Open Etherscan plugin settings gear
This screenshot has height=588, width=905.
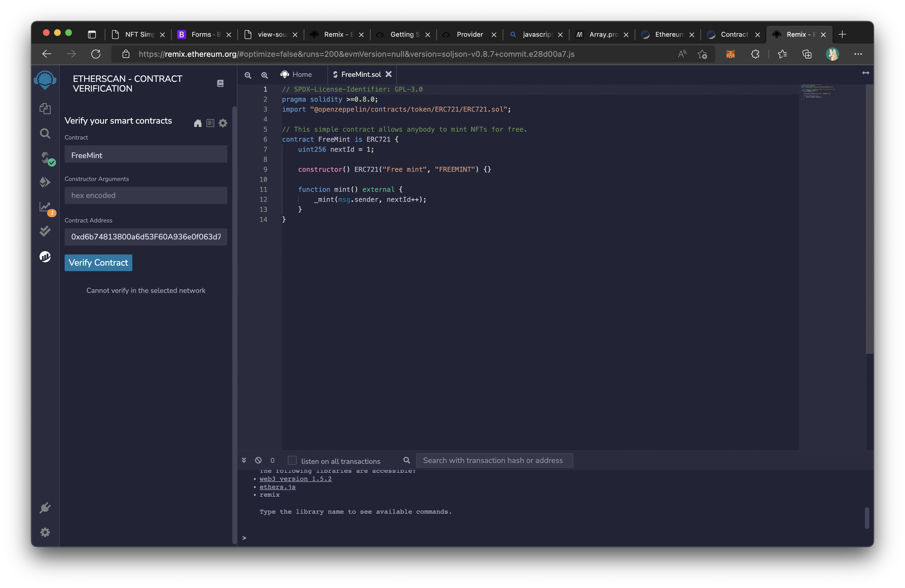click(x=223, y=123)
